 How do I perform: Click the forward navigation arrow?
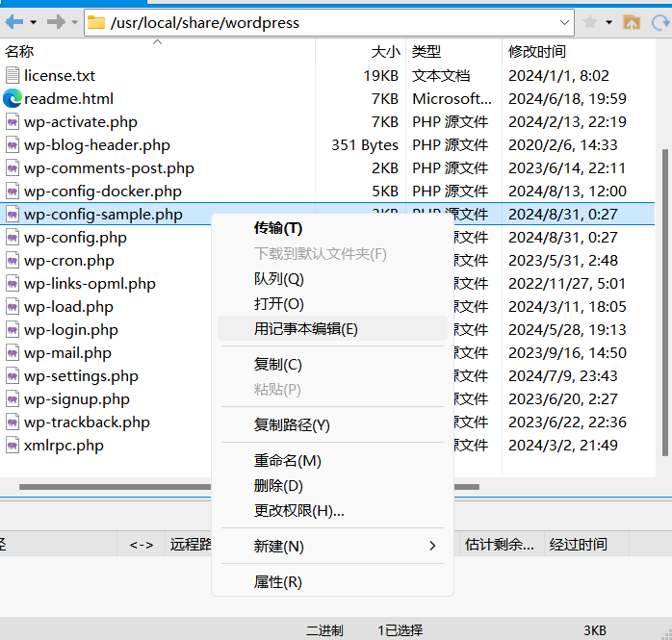coord(56,21)
